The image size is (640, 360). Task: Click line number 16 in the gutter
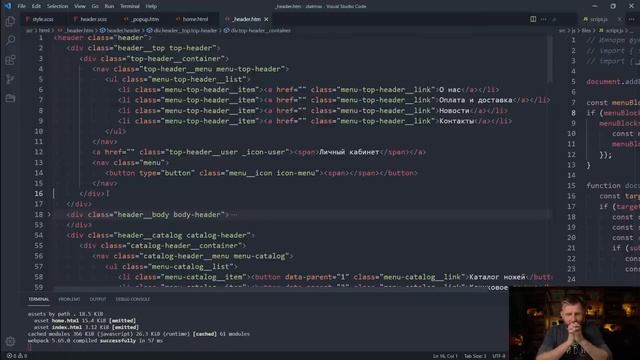pyautogui.click(x=38, y=193)
